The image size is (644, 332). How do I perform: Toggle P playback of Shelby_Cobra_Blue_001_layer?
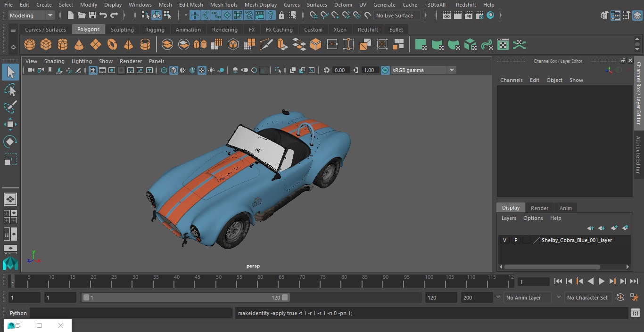516,240
